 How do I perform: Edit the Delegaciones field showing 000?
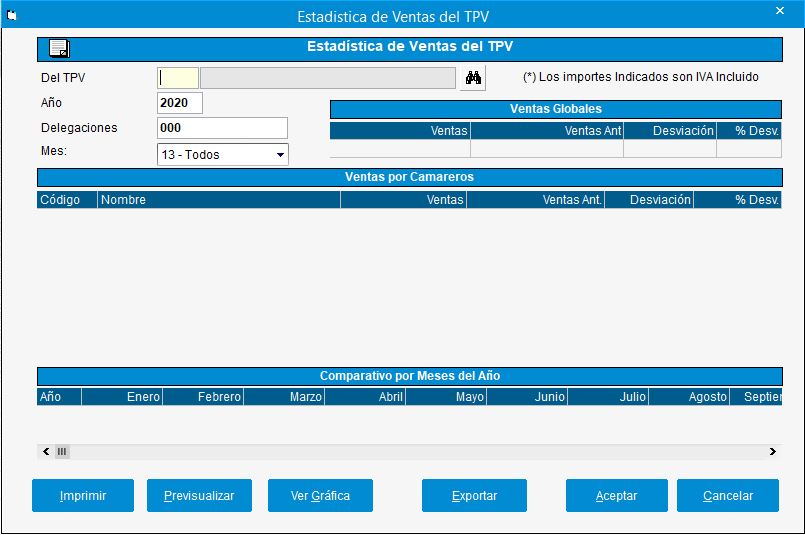click(x=222, y=128)
